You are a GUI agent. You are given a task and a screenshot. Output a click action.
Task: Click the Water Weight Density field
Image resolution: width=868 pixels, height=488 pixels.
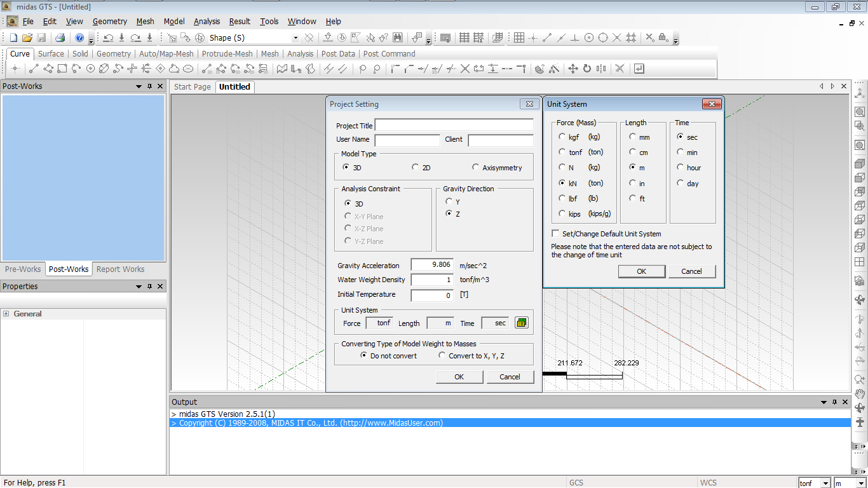pos(432,280)
